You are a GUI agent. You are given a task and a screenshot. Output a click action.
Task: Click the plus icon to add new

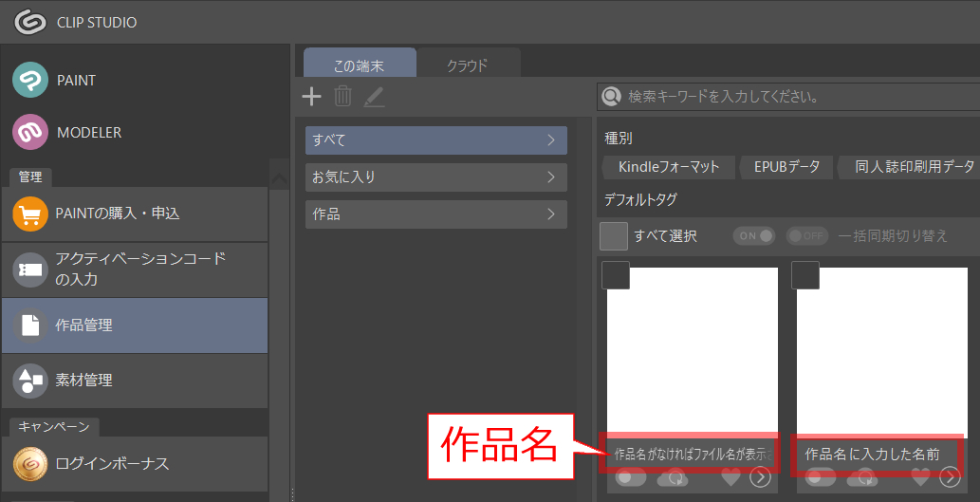pyautogui.click(x=311, y=96)
